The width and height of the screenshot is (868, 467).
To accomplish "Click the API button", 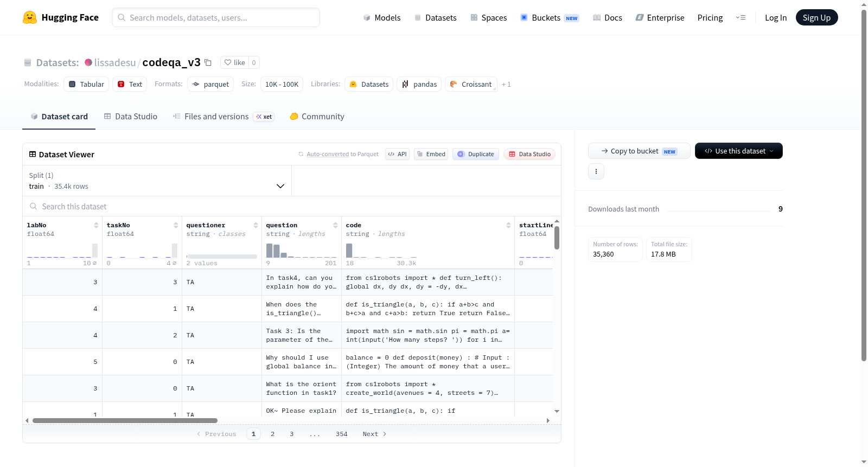I will [397, 154].
